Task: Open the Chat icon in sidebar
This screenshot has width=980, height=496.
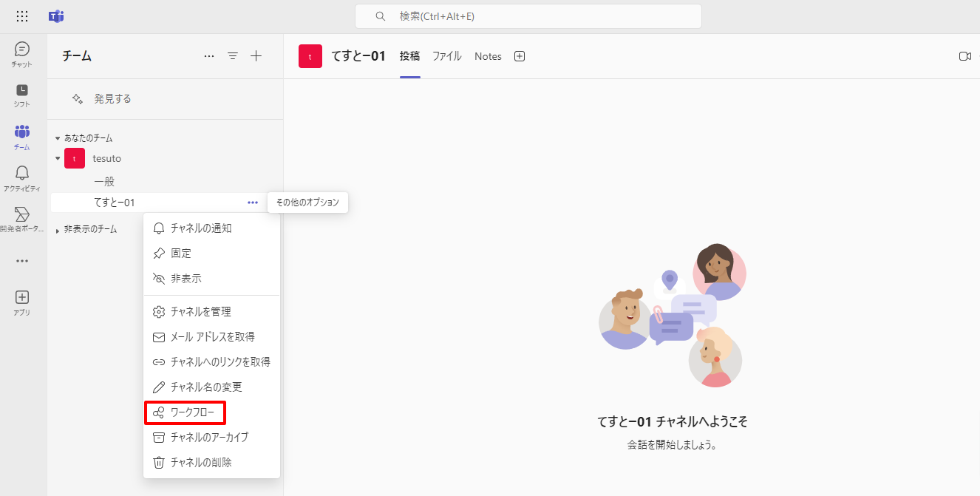Action: pyautogui.click(x=22, y=54)
